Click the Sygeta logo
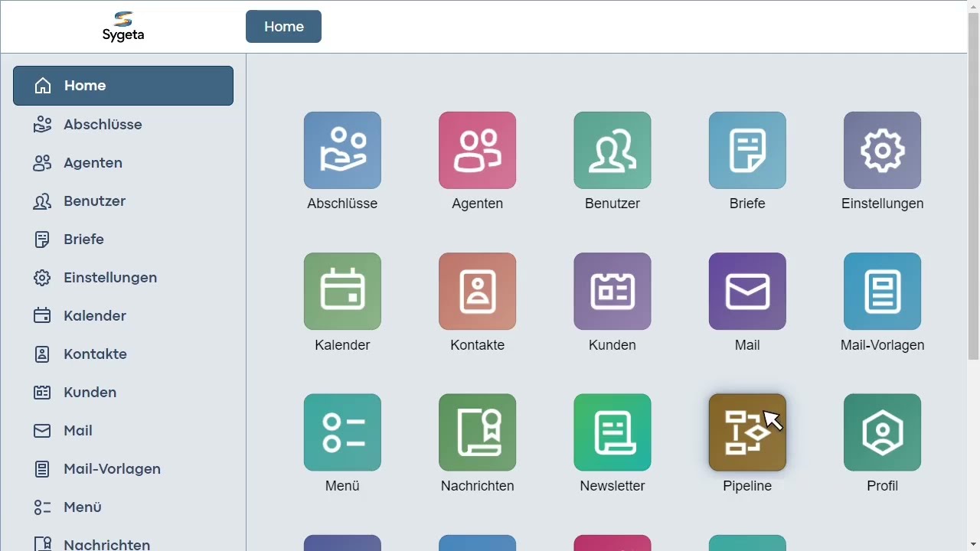This screenshot has width=980, height=551. pyautogui.click(x=123, y=26)
